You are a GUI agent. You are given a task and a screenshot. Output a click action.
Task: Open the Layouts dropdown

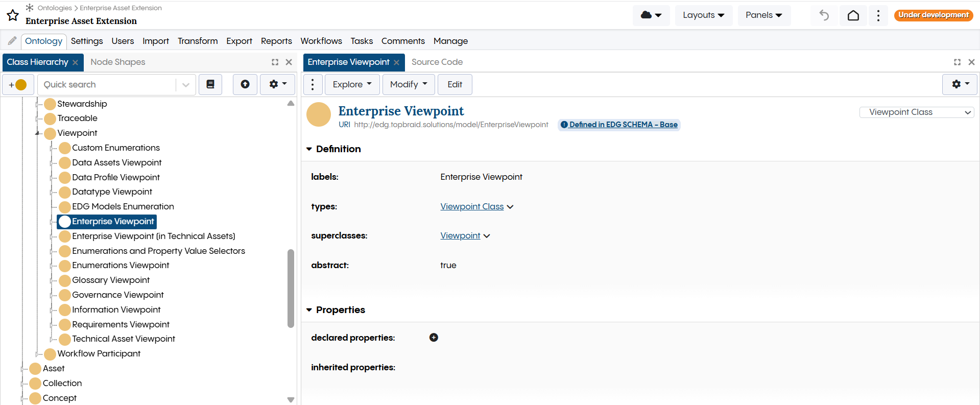(703, 15)
